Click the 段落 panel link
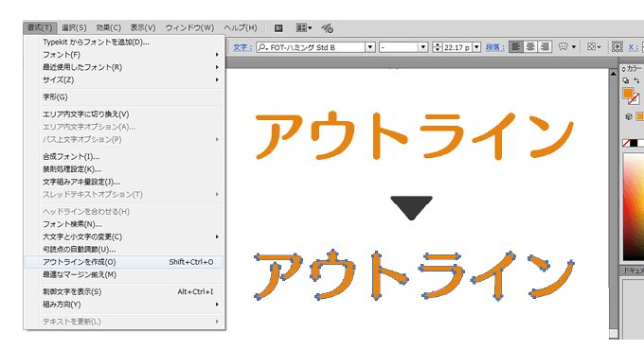Viewport: 644px width, 350px height. (495, 47)
